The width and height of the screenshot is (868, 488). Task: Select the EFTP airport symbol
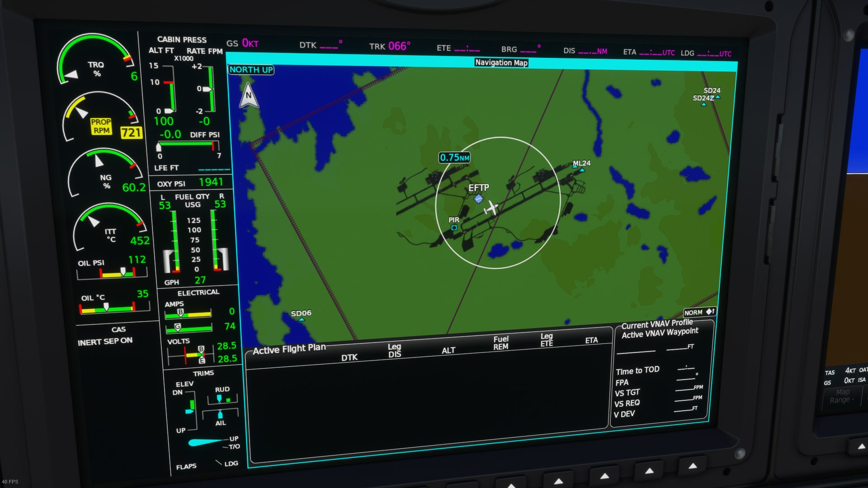478,199
